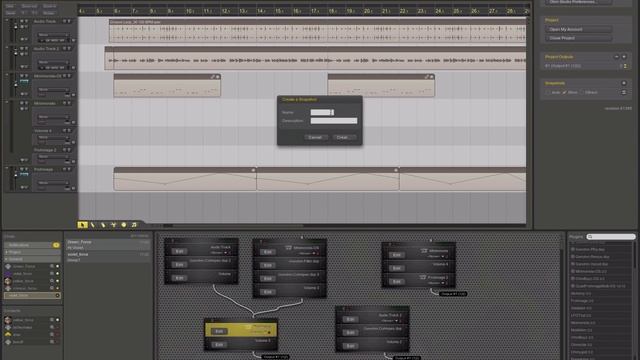The width and height of the screenshot is (640, 360).
Task: Open editor icon on first Minimonsta-OS MIDI clip
Action: (x=212, y=77)
